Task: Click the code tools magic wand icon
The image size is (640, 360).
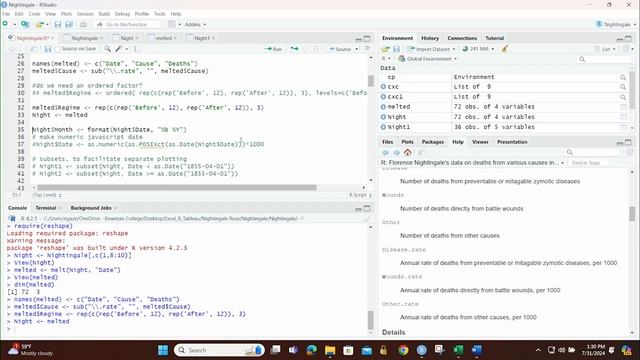Action: point(118,49)
